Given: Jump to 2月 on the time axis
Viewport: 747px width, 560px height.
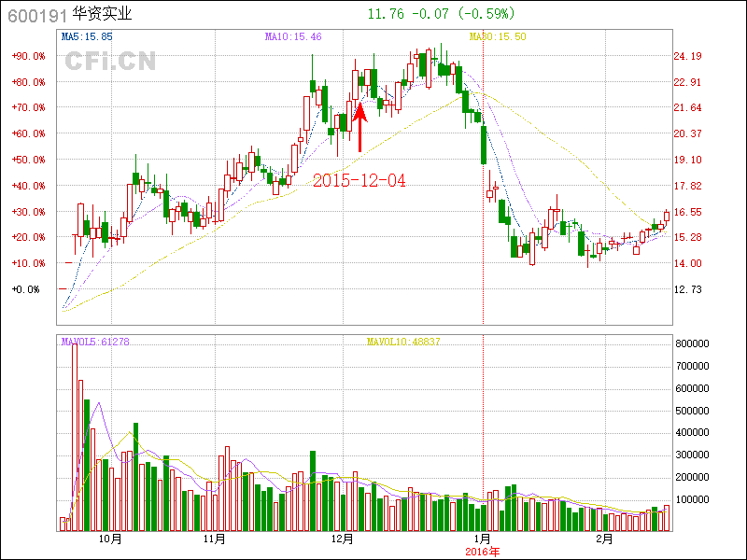Looking at the screenshot, I should [x=606, y=539].
